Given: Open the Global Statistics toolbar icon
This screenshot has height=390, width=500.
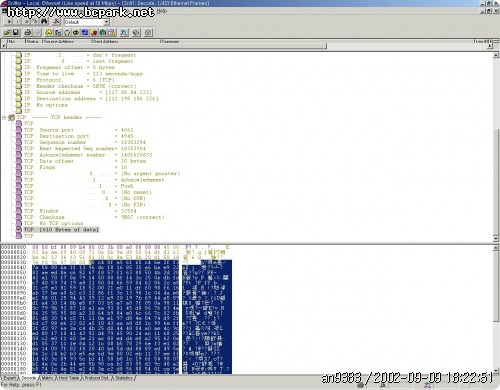Looking at the screenshot, I should tap(103, 32).
